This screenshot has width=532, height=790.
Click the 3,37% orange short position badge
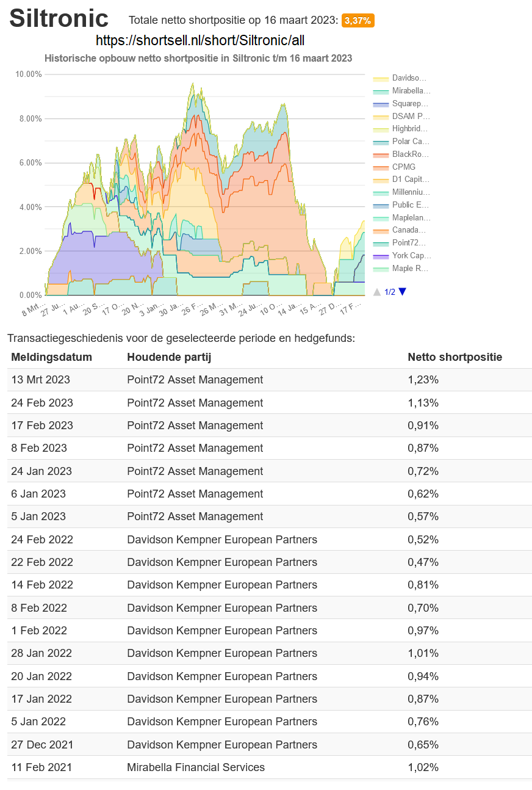coord(358,21)
